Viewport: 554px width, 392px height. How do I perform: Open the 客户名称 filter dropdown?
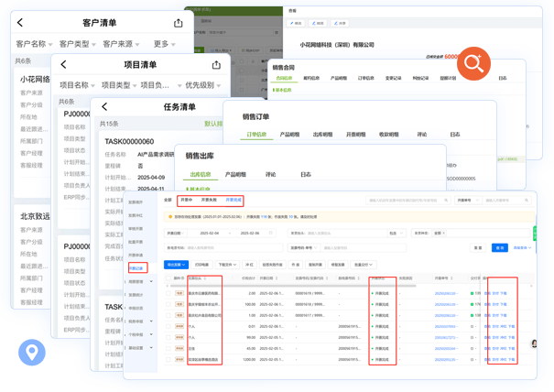34,44
